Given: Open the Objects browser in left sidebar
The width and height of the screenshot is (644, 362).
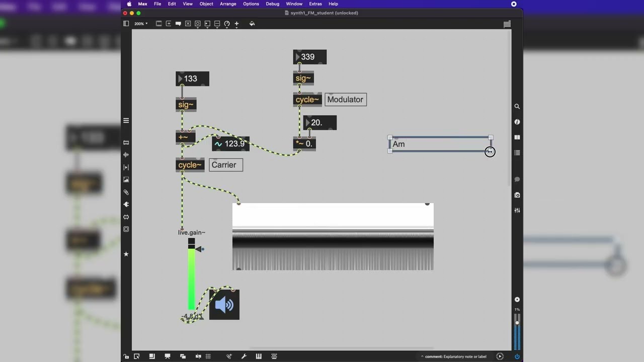Looking at the screenshot, I should tap(126, 143).
